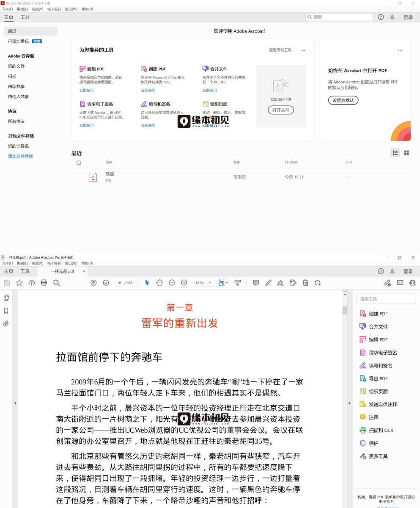Choose the hand pan tool

pos(159,283)
